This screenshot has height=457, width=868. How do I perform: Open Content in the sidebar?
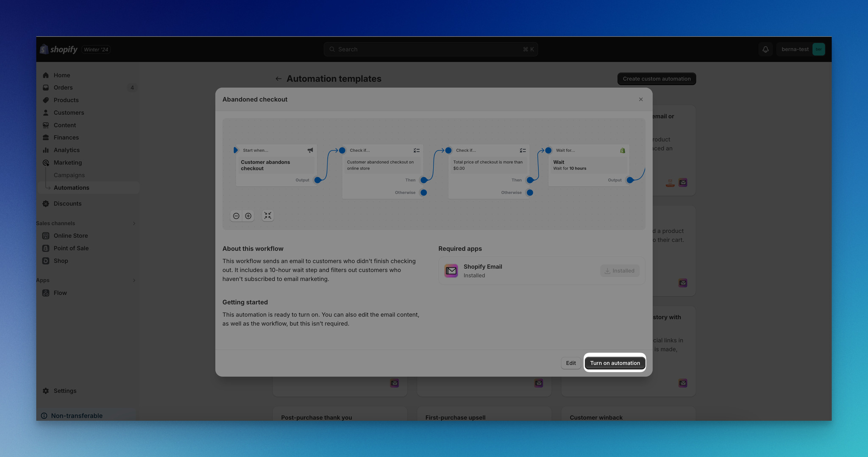(x=89, y=125)
